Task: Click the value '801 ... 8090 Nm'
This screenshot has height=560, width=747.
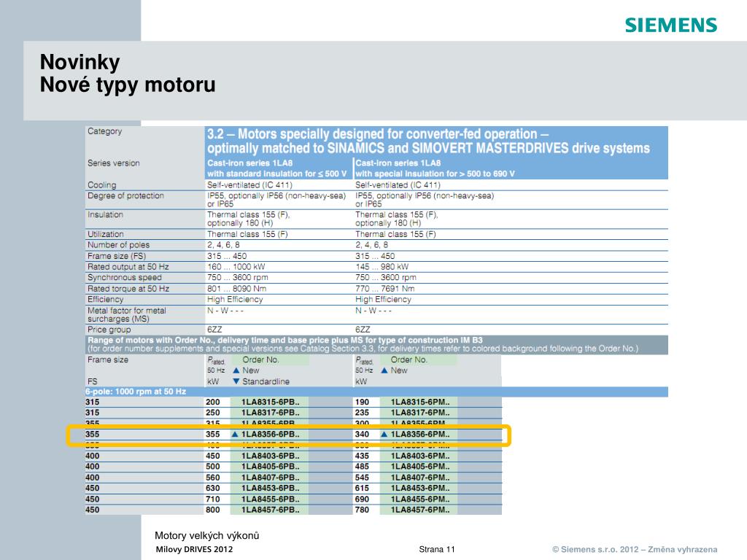Action: coord(237,289)
